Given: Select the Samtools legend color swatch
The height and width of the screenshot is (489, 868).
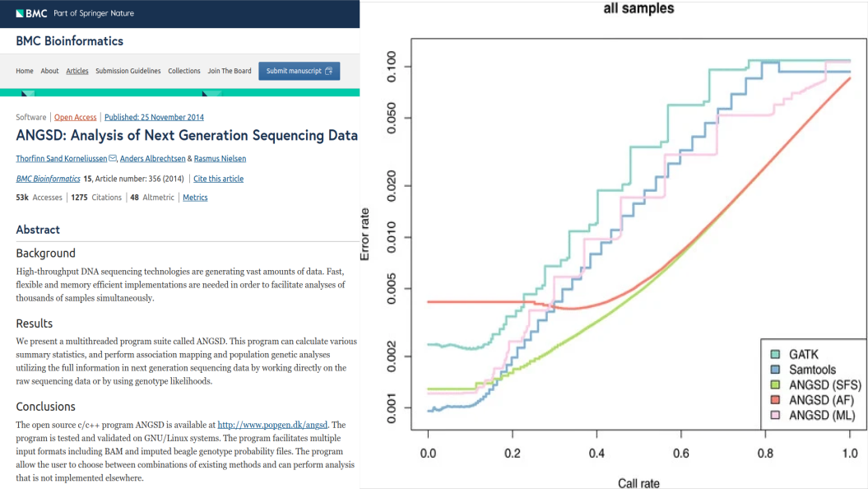Looking at the screenshot, I should tap(773, 369).
